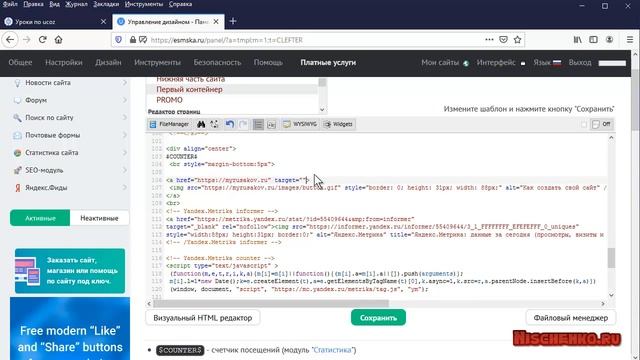
Task: Toggle the browser sidebar icon
Action: (x=593, y=40)
